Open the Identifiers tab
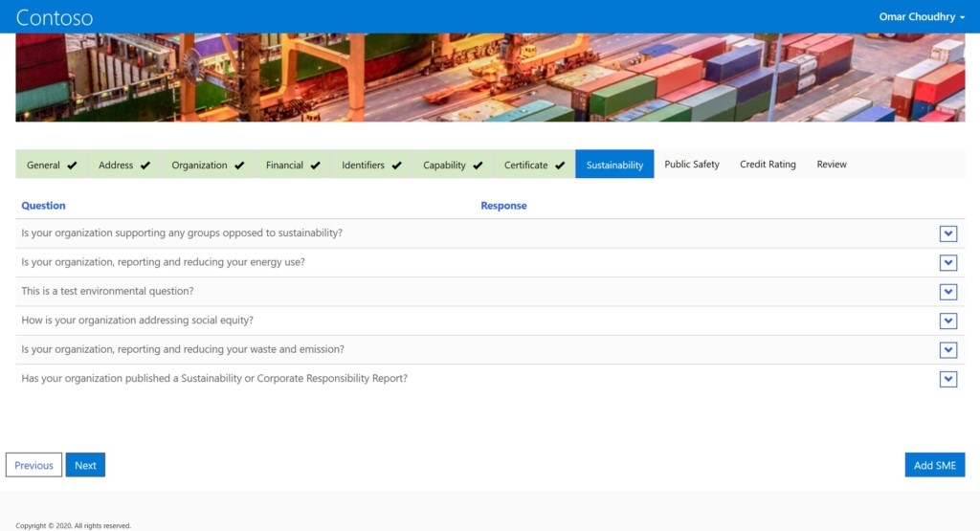The image size is (980, 531). click(371, 165)
